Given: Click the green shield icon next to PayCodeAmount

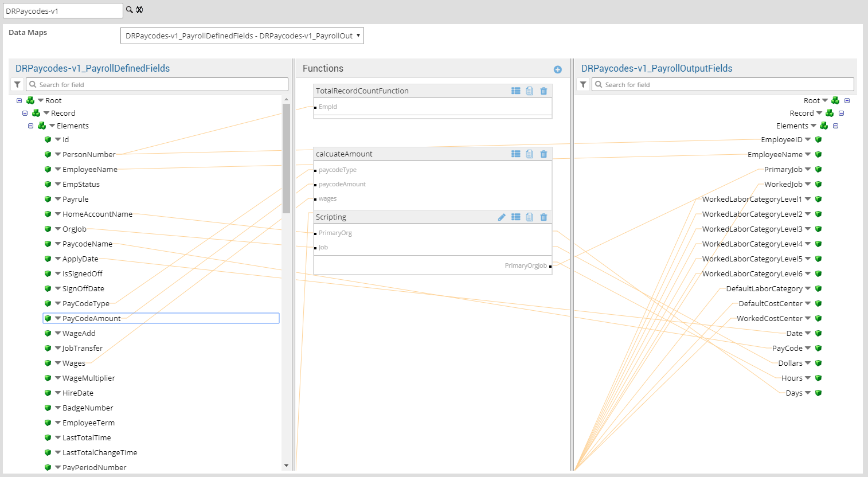Looking at the screenshot, I should 48,318.
